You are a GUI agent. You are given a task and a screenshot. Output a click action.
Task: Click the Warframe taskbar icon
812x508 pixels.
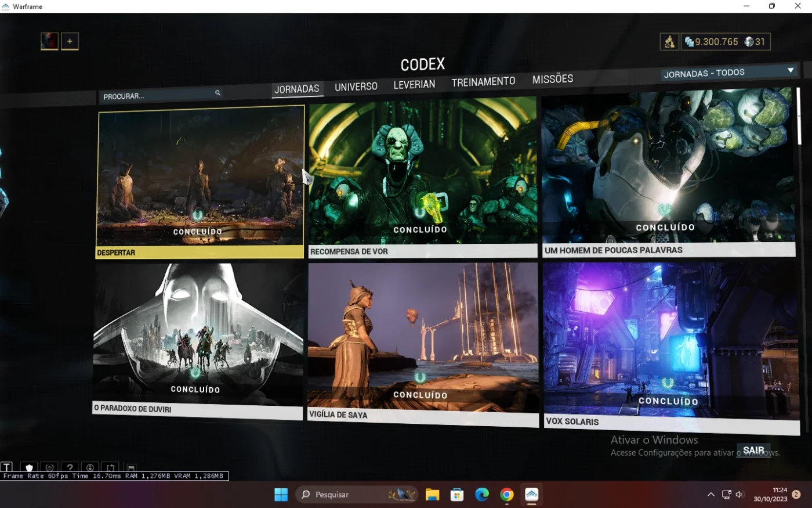(x=532, y=495)
